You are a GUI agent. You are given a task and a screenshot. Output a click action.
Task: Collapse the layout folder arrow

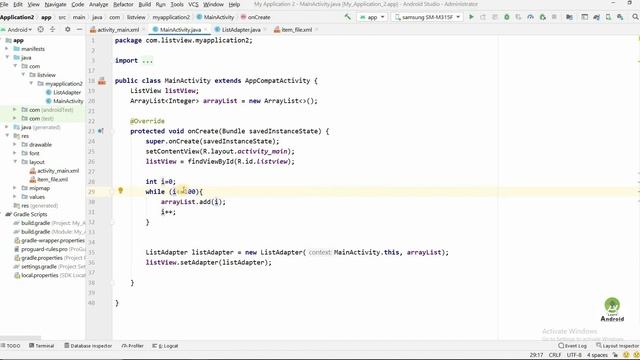pos(15,162)
